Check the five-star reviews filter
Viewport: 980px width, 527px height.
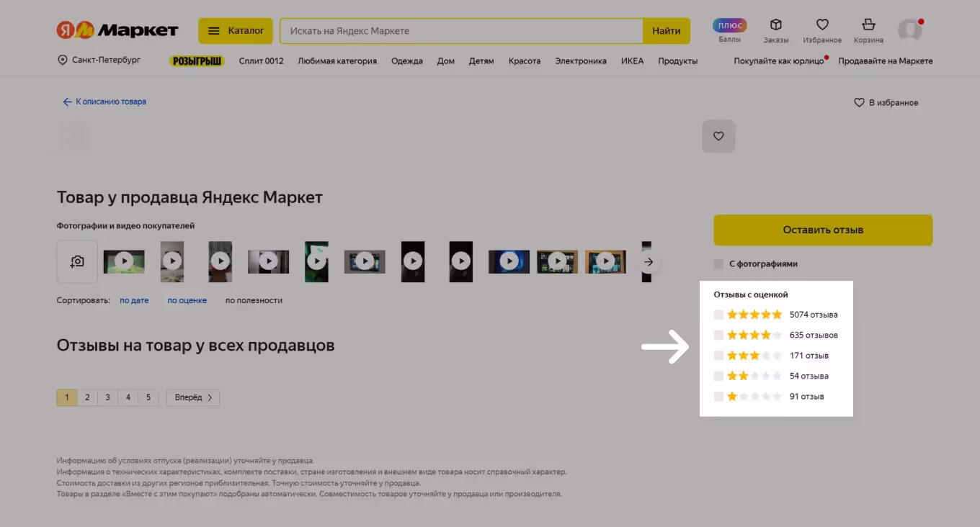[718, 315]
